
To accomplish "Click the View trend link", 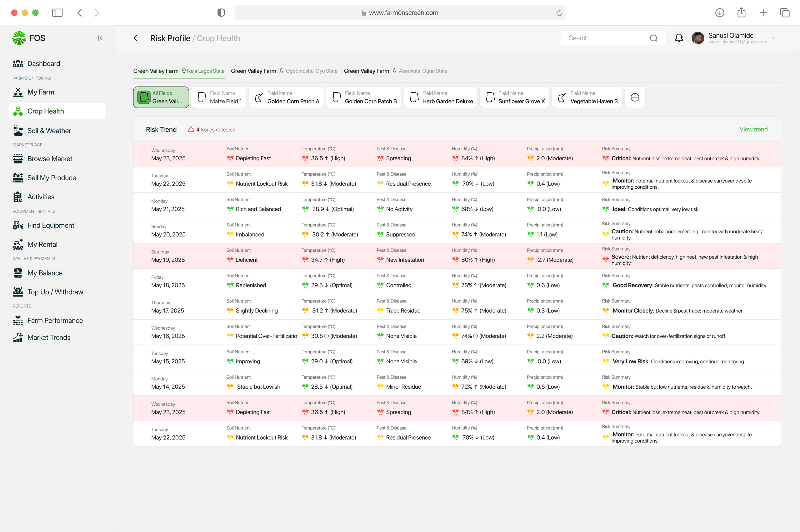I will coord(753,129).
